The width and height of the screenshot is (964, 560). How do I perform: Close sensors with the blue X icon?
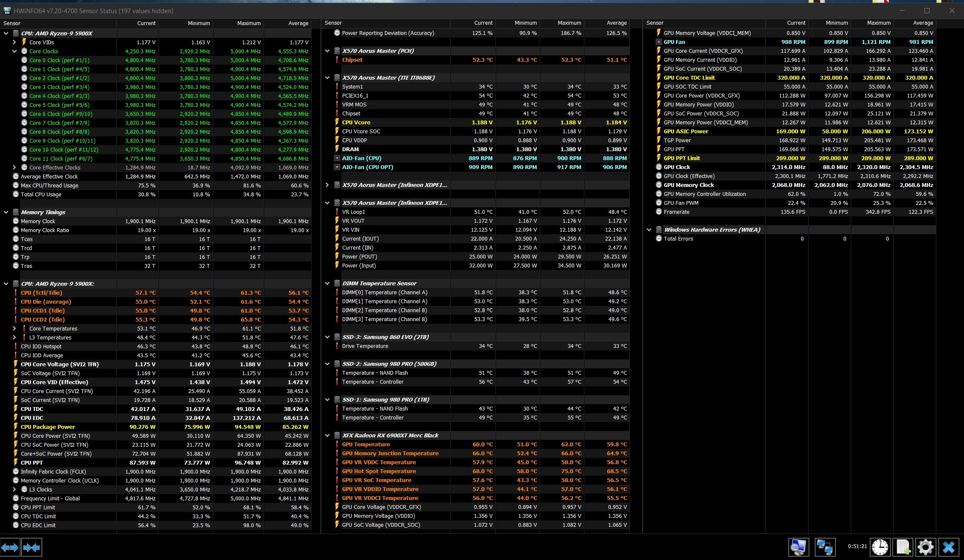[949, 547]
